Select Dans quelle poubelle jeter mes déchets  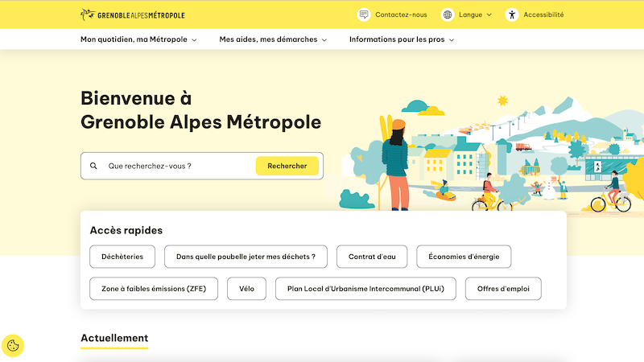(x=246, y=257)
